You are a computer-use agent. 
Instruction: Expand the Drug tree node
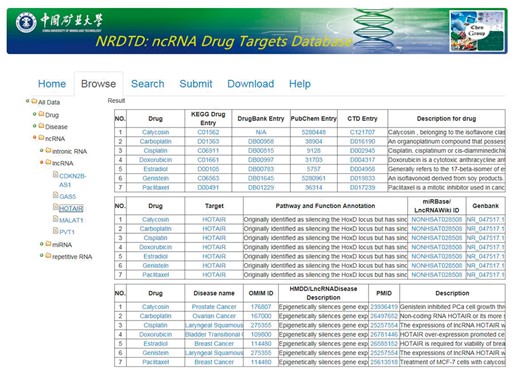[x=34, y=114]
